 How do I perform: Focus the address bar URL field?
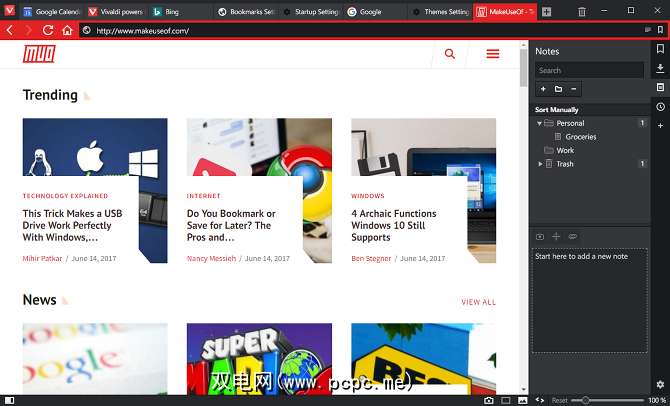(x=363, y=30)
